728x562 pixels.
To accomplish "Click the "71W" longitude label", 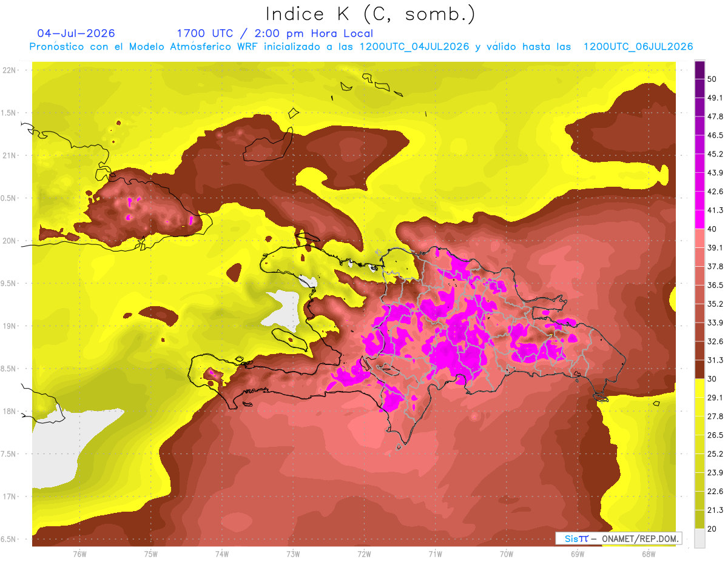I will tap(435, 554).
